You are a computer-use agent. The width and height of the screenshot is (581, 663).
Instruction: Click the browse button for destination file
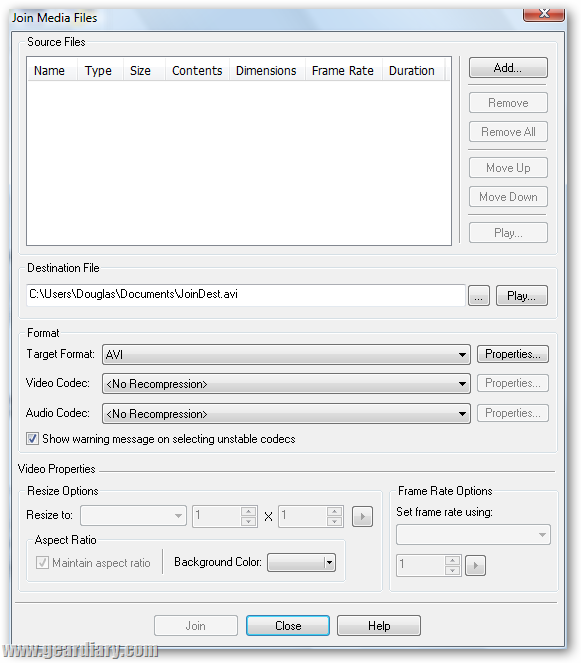click(479, 296)
